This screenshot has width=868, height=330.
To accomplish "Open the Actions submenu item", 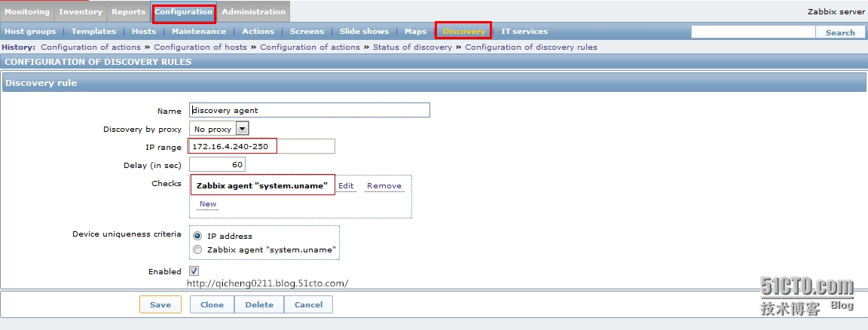I will [x=258, y=32].
